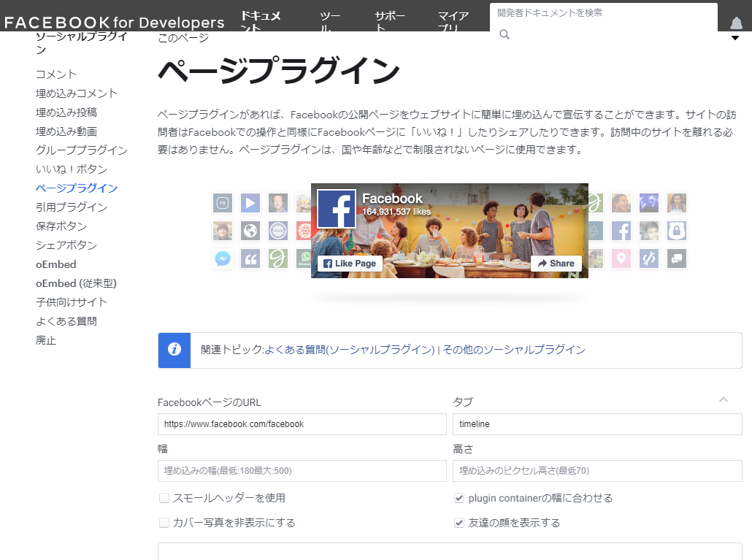The image size is (752, 560).
Task: Select ページプラグイン in sidebar
Action: [76, 188]
